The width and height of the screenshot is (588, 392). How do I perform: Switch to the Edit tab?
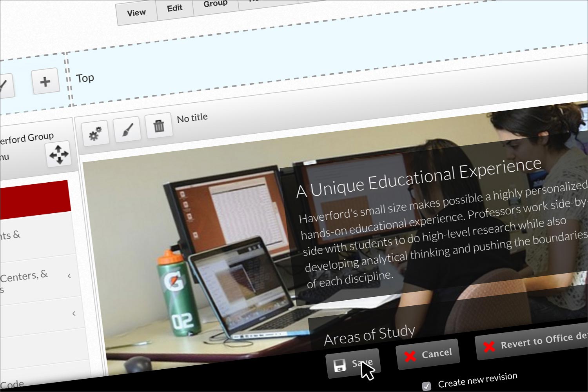[175, 8]
